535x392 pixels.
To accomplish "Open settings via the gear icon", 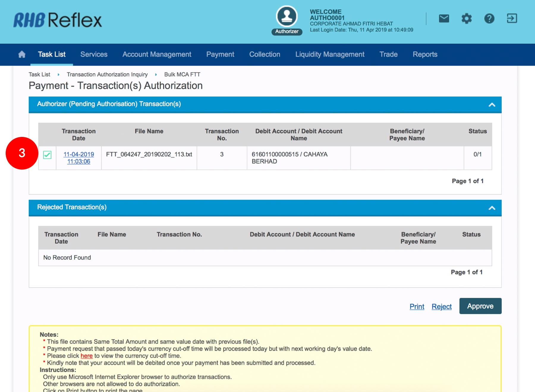I will [466, 19].
